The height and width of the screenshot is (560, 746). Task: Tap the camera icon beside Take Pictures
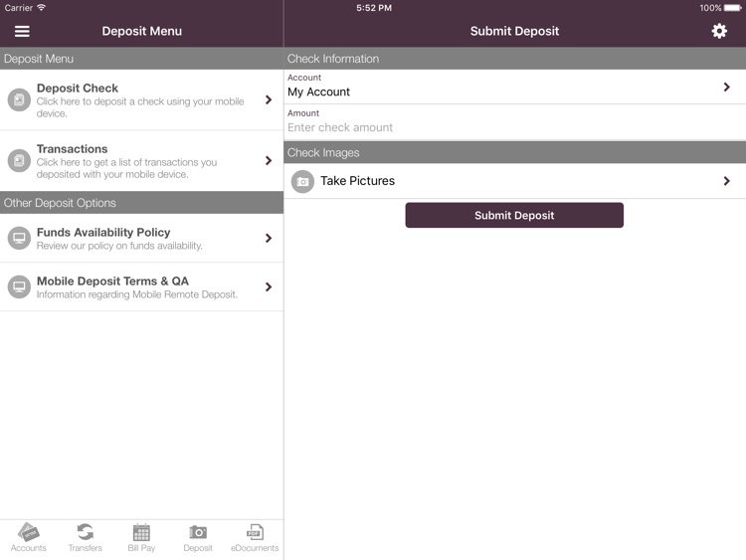pyautogui.click(x=302, y=181)
